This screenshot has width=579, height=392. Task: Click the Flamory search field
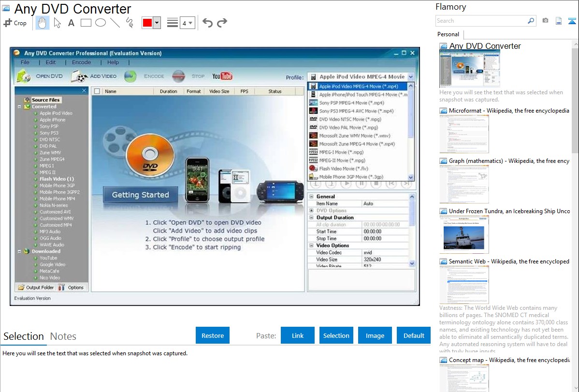pos(481,21)
